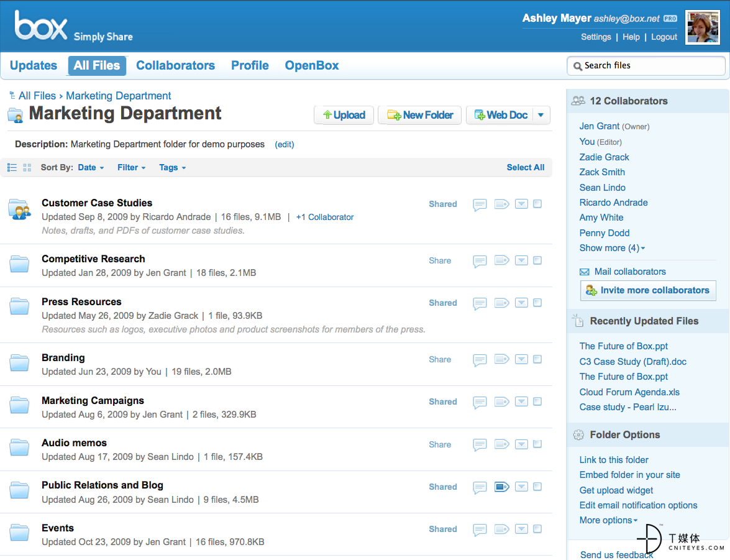This screenshot has height=560, width=730.
Task: Click the Search files field
Action: [x=646, y=66]
